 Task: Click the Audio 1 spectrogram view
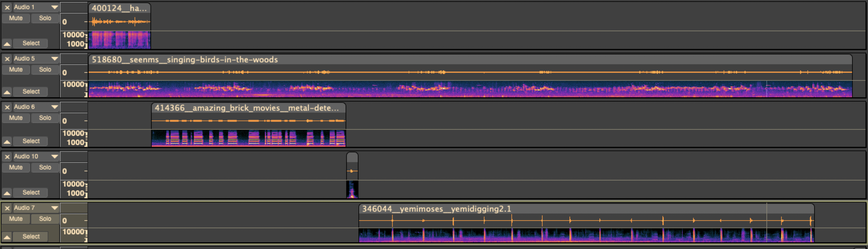(120, 40)
